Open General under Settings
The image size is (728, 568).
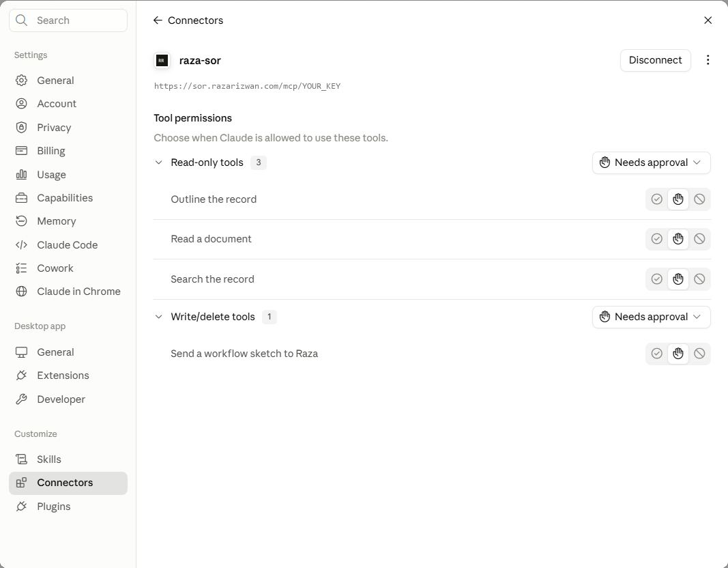click(68, 81)
